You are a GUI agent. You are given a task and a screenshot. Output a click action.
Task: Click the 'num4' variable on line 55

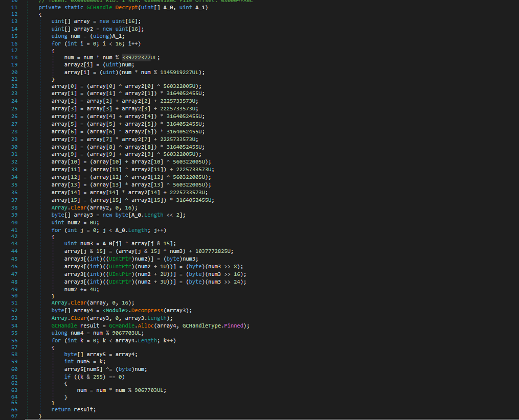(77, 333)
